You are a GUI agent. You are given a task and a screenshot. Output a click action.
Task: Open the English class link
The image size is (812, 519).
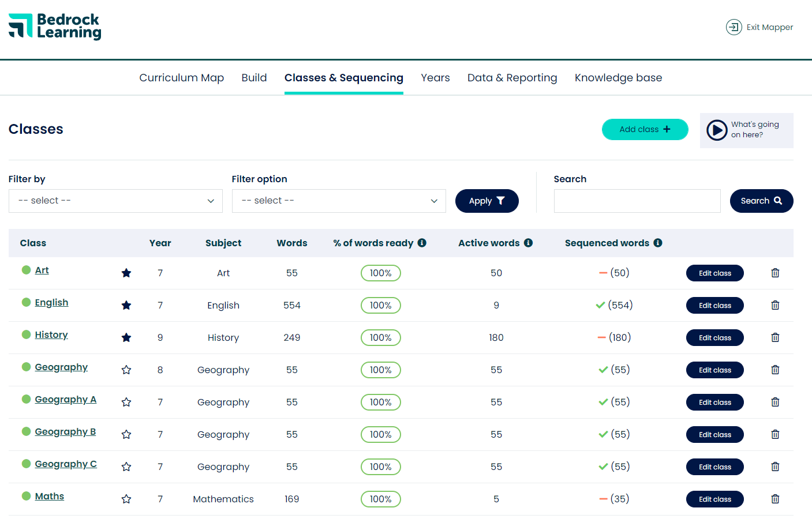pos(51,302)
